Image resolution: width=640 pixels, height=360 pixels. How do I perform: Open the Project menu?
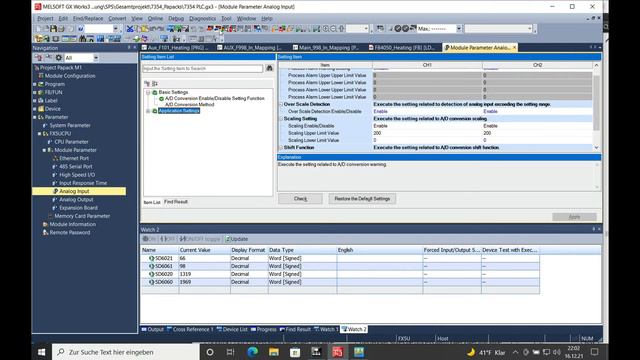[45, 18]
